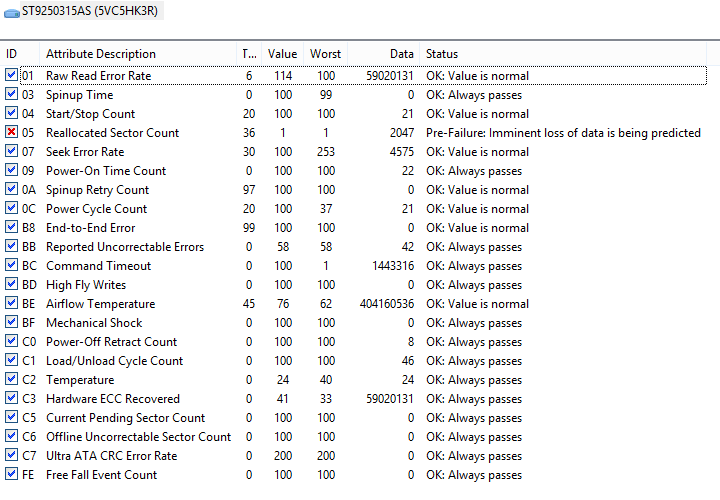Toggle the Spinup Retry Count checkbox
This screenshot has width=720, height=500.
click(11, 189)
